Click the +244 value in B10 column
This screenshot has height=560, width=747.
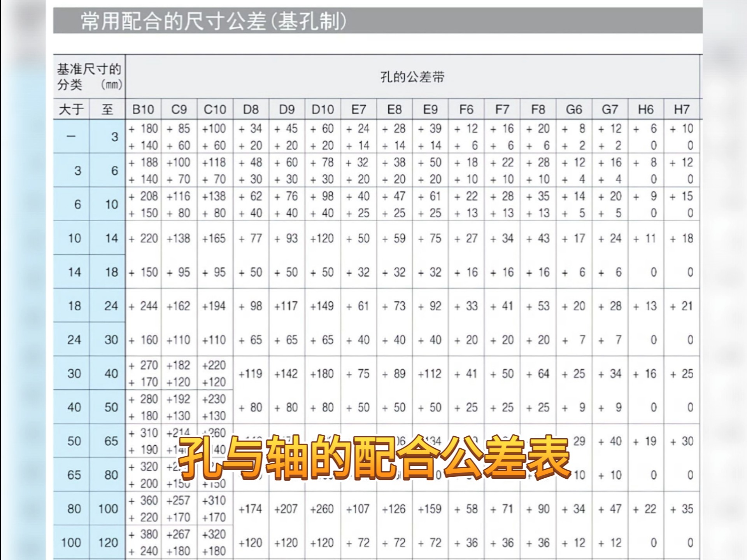click(144, 306)
